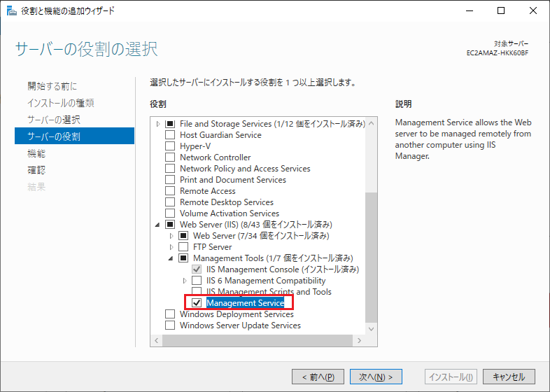The height and width of the screenshot is (392, 550).
Task: Check Windows Deployment Services checkbox
Action: coord(170,314)
